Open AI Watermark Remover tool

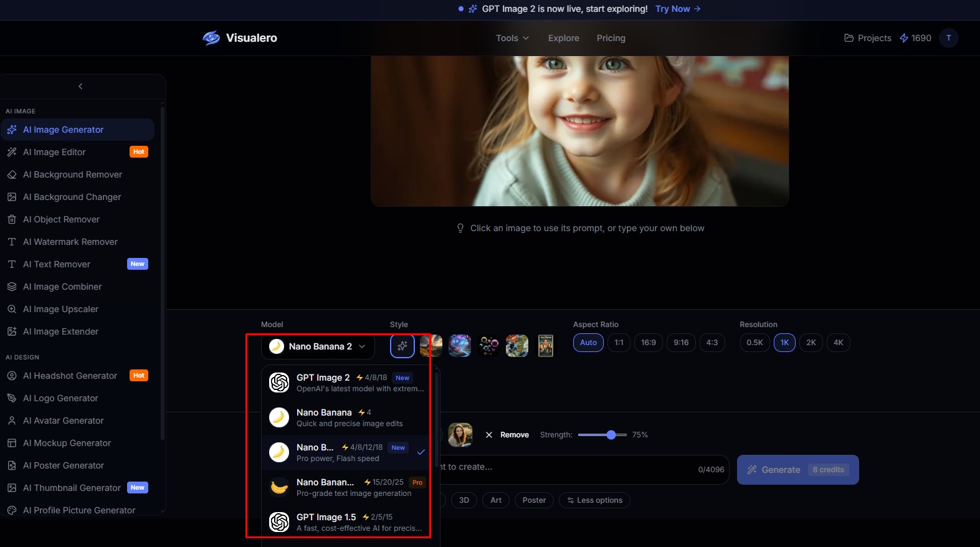[77, 242]
